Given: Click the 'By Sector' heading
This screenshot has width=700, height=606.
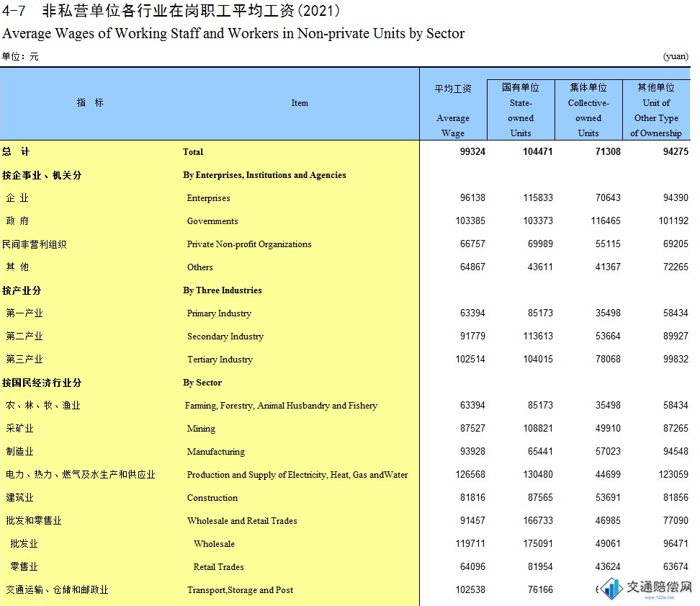Looking at the screenshot, I should pyautogui.click(x=202, y=383).
